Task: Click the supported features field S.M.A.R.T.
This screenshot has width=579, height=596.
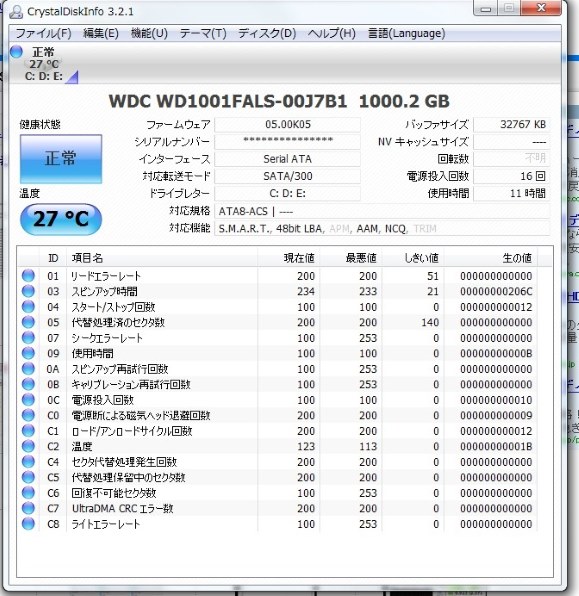Action: pos(382,228)
